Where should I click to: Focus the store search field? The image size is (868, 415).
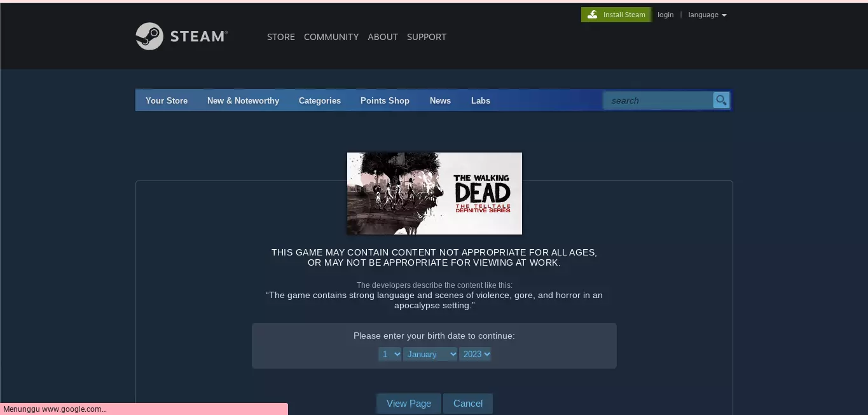658,100
